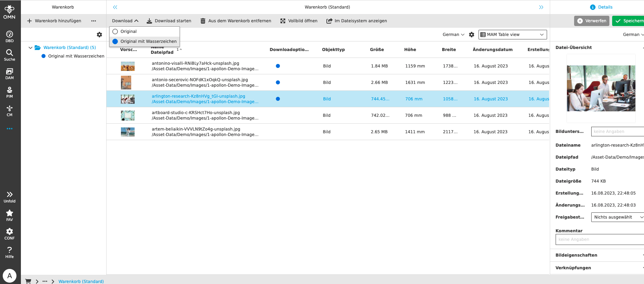
Task: Open the CM module in sidebar
Action: tap(10, 110)
